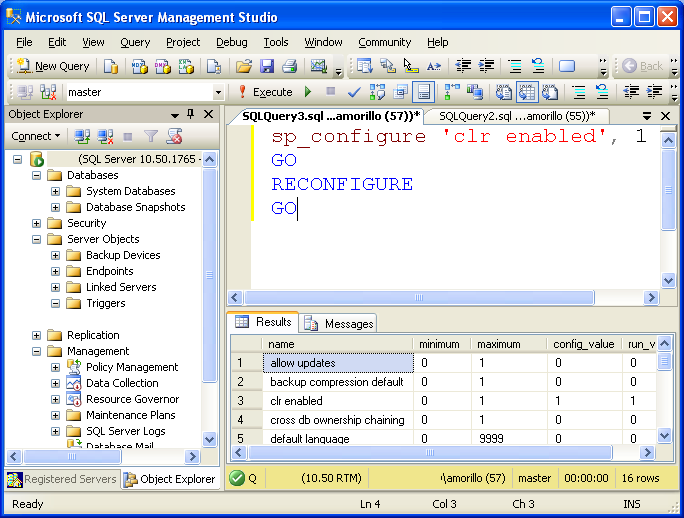
Task: Click the Parameter Info icon
Action: [387, 66]
